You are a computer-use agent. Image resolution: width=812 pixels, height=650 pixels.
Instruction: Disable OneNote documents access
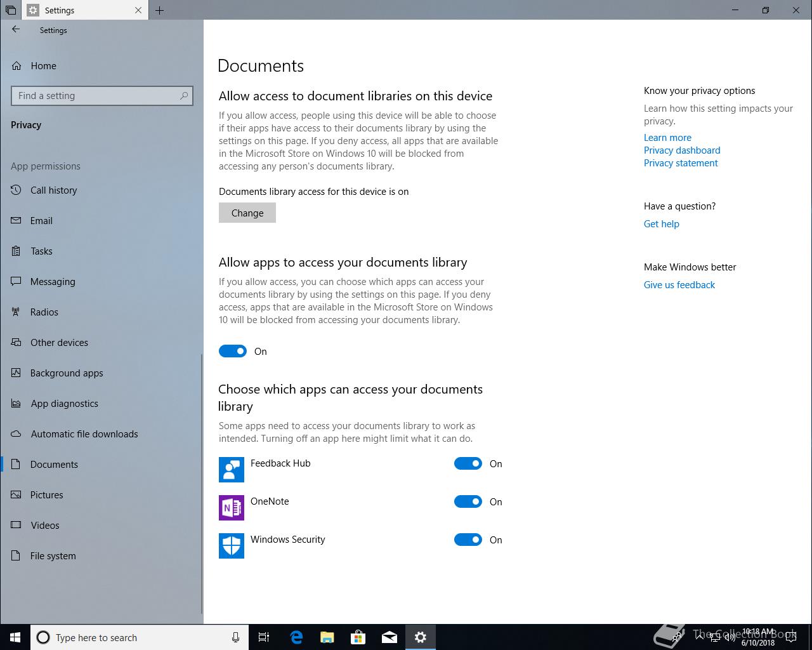tap(468, 501)
